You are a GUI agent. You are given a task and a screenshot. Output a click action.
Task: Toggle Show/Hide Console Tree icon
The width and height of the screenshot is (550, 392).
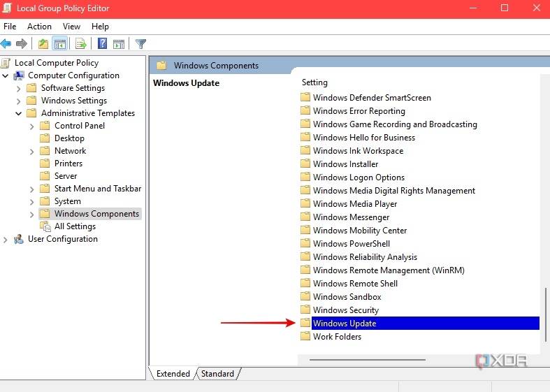click(59, 44)
